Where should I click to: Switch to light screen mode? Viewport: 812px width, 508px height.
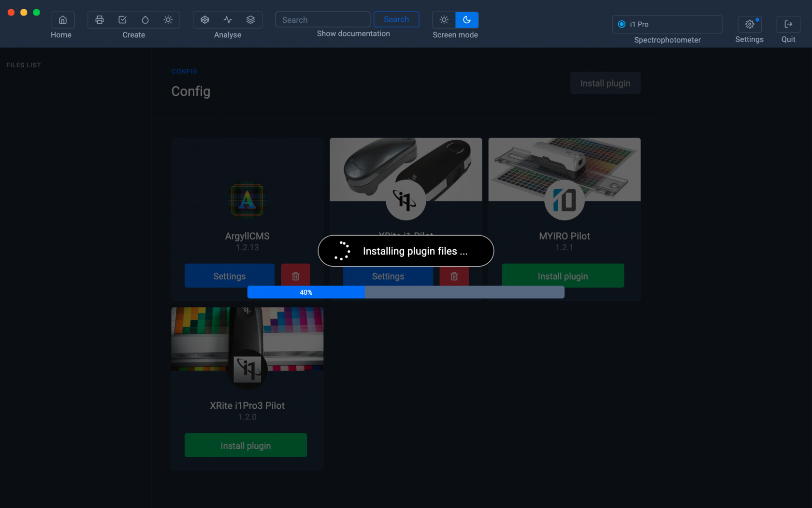click(444, 20)
